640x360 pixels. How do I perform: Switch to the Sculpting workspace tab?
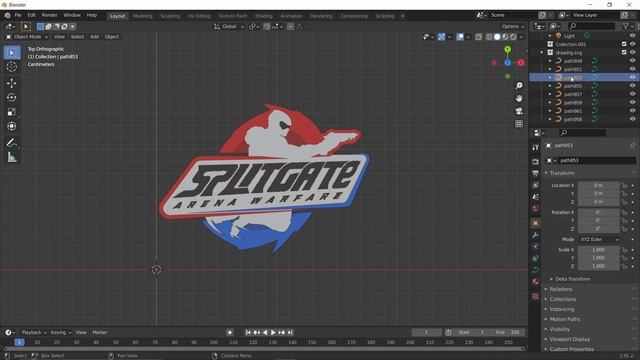tap(170, 16)
